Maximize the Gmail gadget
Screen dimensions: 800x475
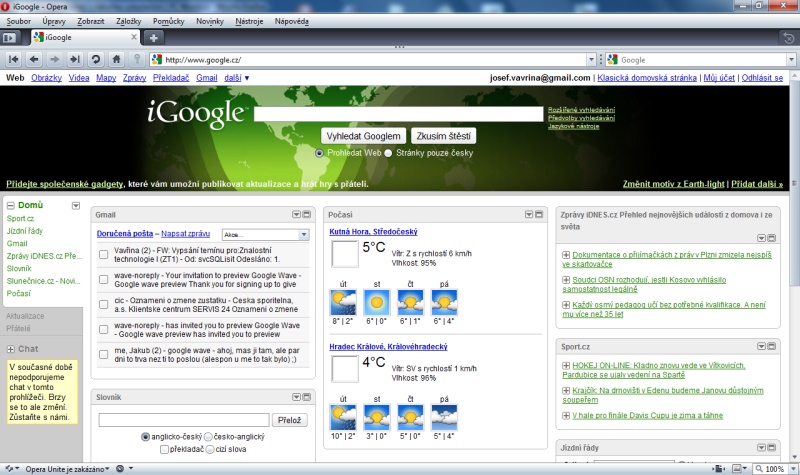point(307,214)
